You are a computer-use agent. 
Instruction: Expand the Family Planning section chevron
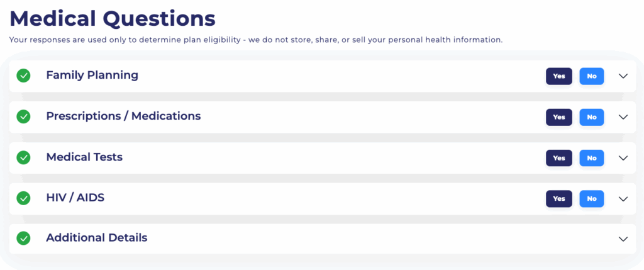(623, 76)
